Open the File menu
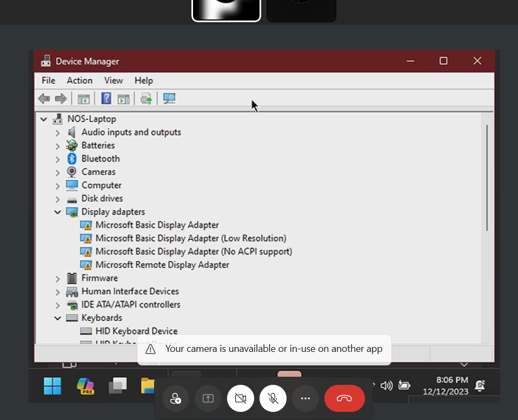The width and height of the screenshot is (518, 420). click(x=48, y=81)
